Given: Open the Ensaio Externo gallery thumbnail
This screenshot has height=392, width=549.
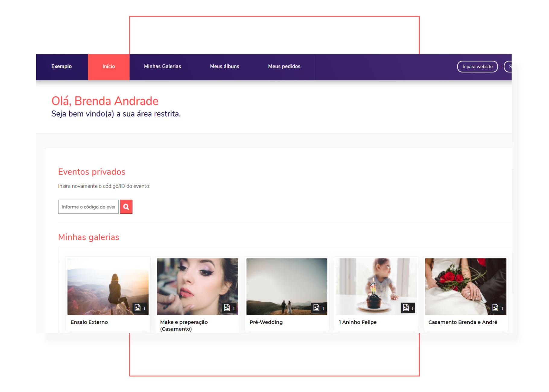Looking at the screenshot, I should (108, 286).
